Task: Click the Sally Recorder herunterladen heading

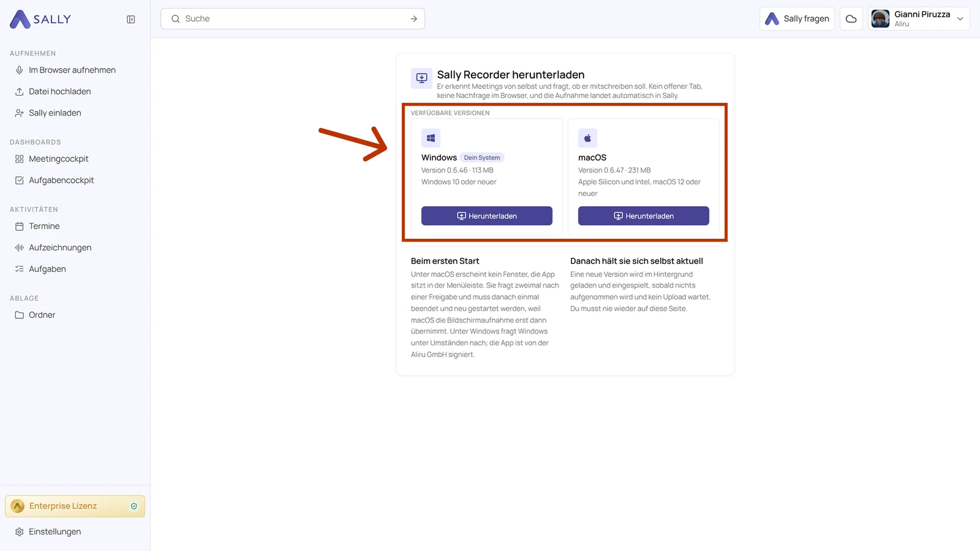Action: 511,75
